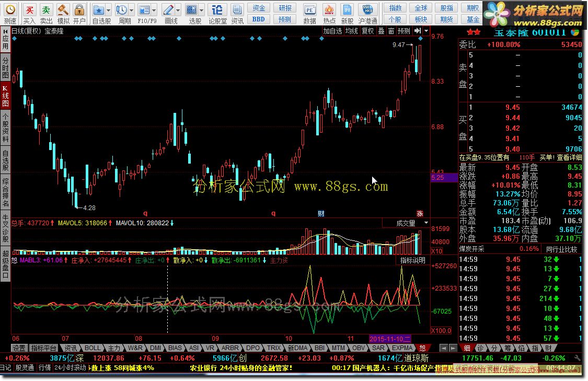This screenshot has height=381, width=588.
Task: Click the right scroll arrow beside indicator tabs
Action: pyautogui.click(x=453, y=348)
